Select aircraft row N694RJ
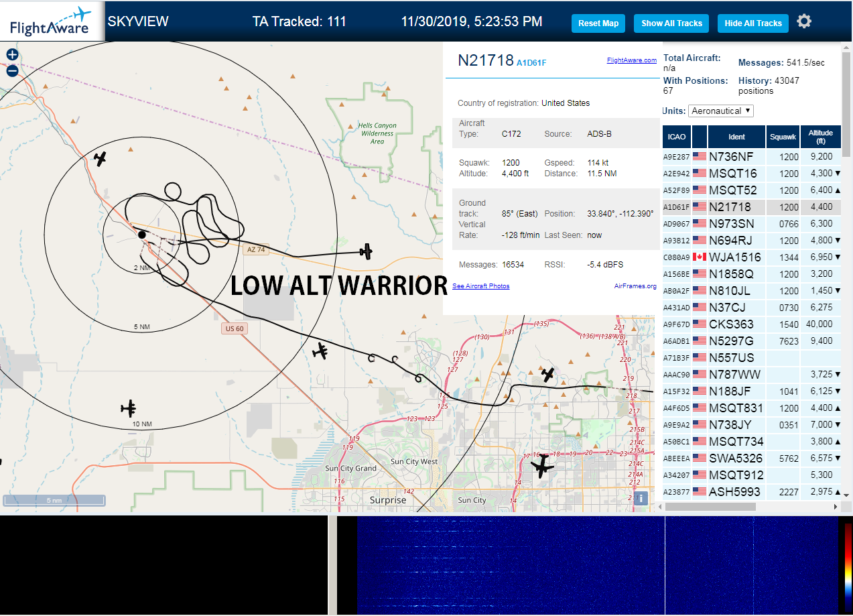 pos(751,240)
